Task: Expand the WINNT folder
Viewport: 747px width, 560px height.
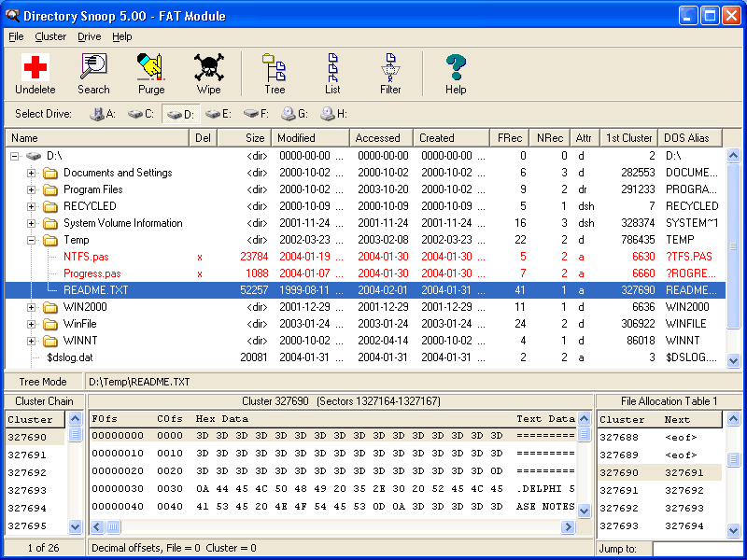Action: [31, 341]
